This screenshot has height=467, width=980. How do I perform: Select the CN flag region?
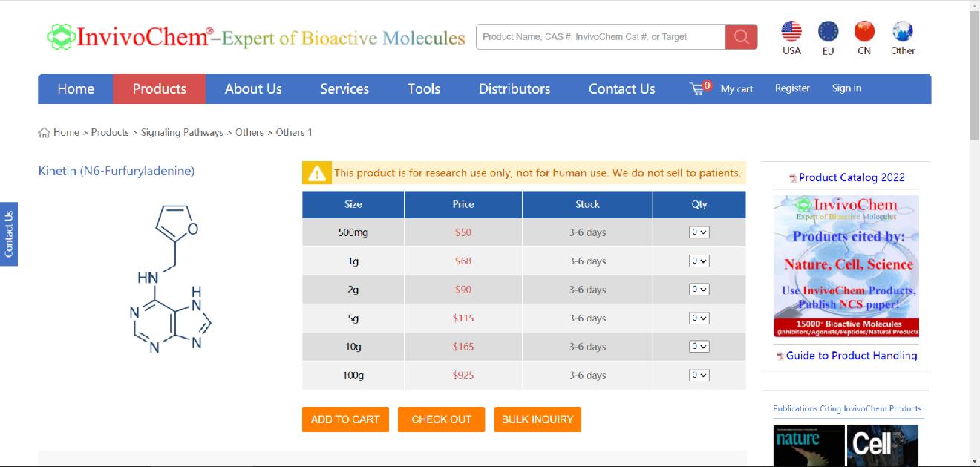[x=864, y=32]
